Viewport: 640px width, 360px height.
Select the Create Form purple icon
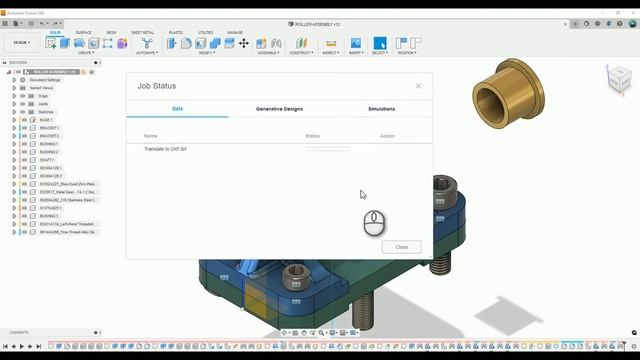(122, 43)
